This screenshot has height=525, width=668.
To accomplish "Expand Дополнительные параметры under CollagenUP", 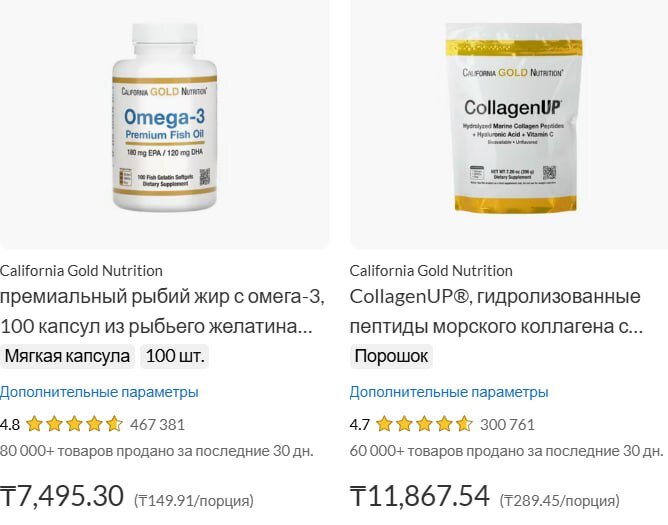I will (x=449, y=392).
